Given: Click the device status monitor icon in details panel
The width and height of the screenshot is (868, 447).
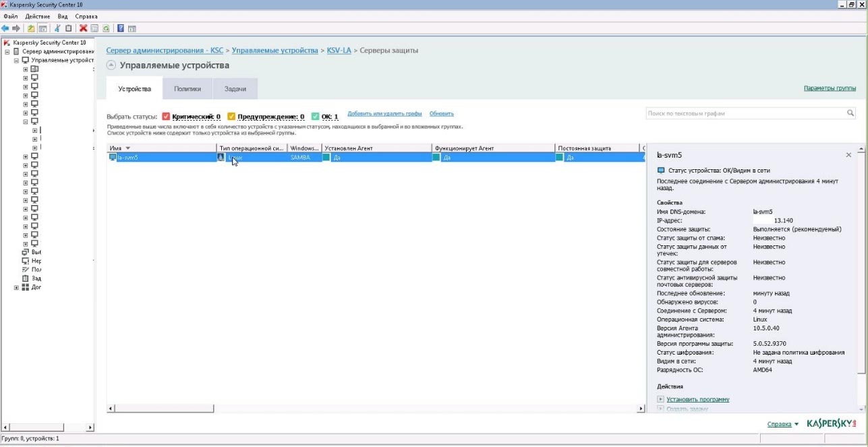Looking at the screenshot, I should tap(661, 171).
